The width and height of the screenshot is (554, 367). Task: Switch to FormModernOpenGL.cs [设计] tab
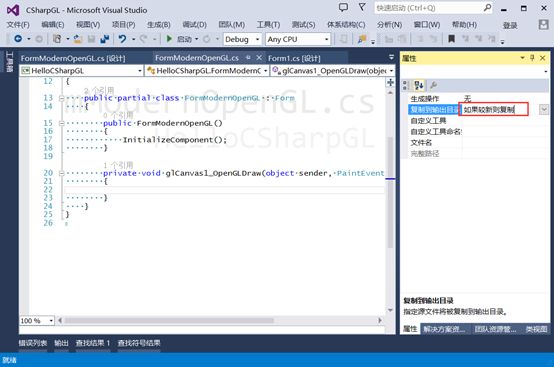point(73,58)
